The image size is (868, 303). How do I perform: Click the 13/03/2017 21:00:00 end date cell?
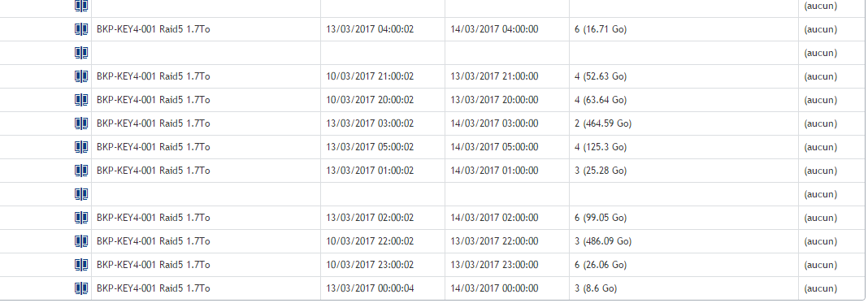coord(494,76)
